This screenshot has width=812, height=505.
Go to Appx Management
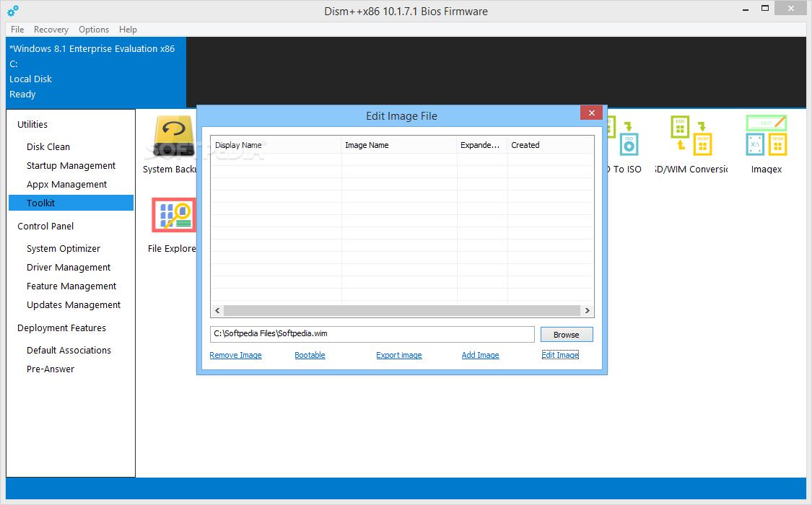click(x=67, y=184)
